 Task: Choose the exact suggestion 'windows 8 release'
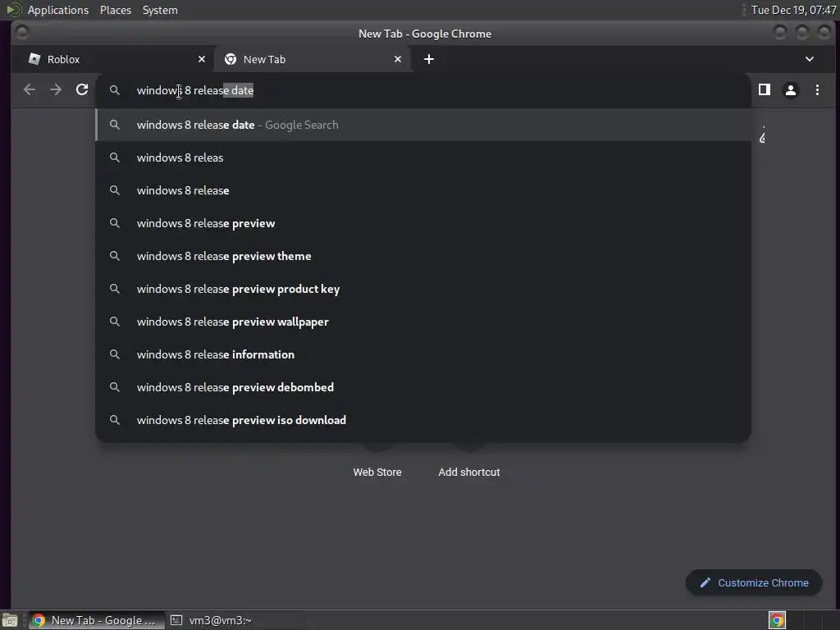pos(423,190)
